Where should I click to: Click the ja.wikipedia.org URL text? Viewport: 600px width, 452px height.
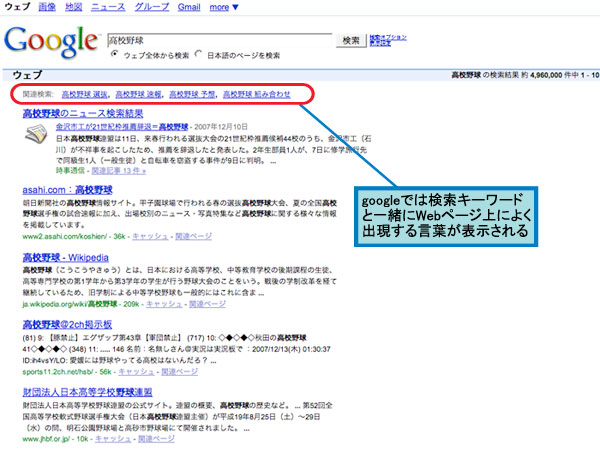pos(70,304)
